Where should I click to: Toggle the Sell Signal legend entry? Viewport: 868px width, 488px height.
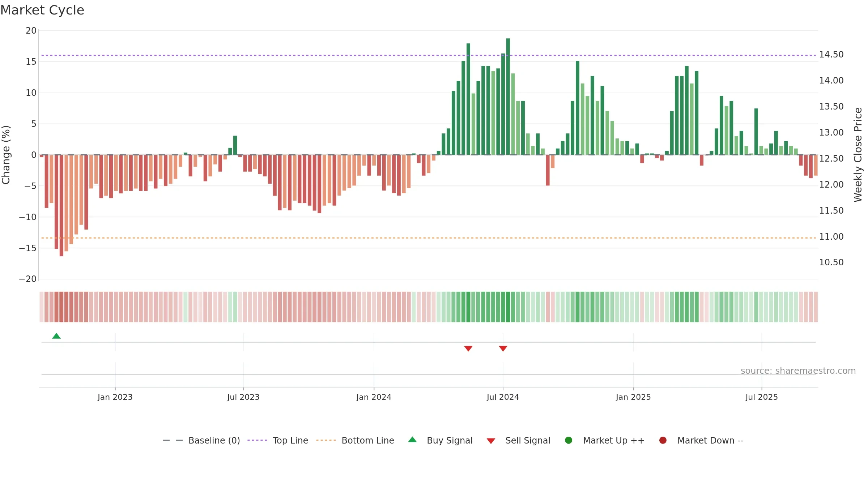pos(518,440)
